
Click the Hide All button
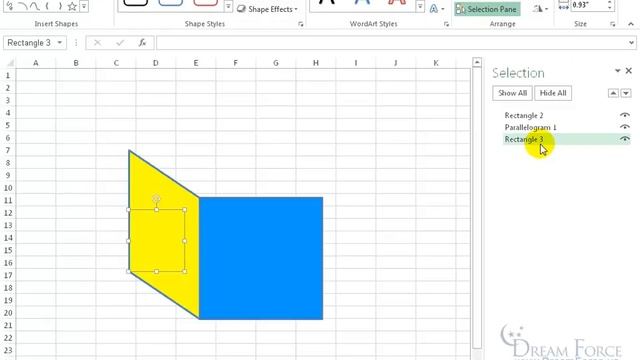point(553,93)
